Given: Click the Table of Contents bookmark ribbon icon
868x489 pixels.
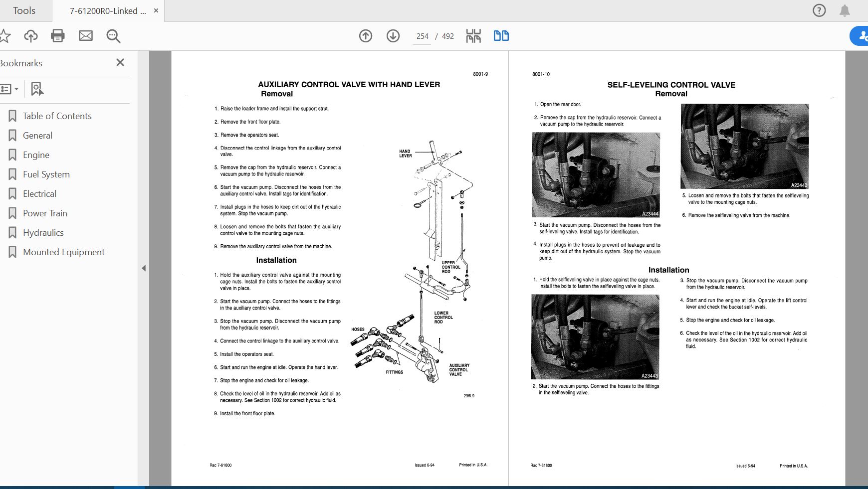Looking at the screenshot, I should [12, 116].
